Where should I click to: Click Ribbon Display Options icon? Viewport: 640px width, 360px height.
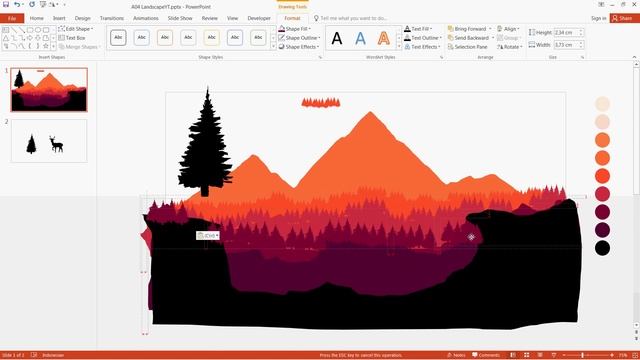(601, 4)
